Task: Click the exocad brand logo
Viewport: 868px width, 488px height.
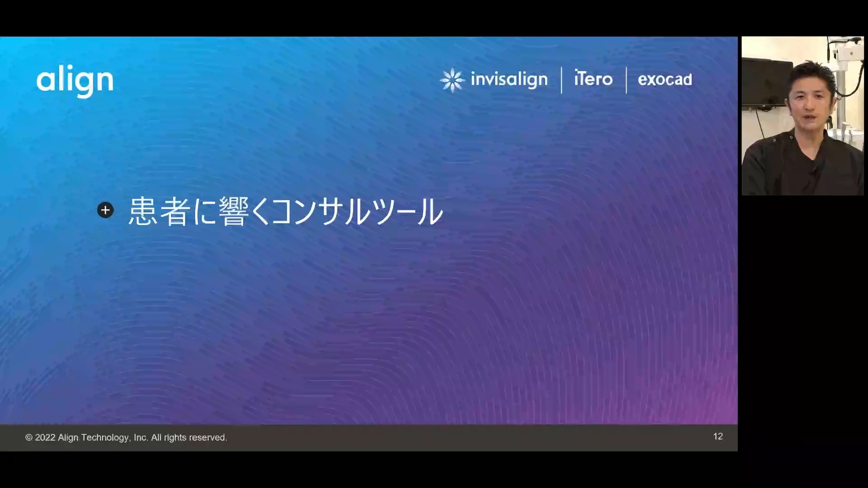Action: (x=665, y=80)
